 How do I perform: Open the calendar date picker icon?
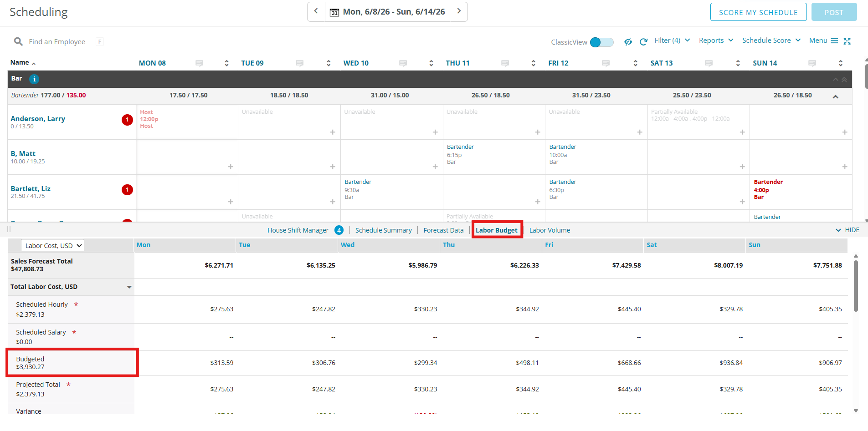[x=334, y=12]
